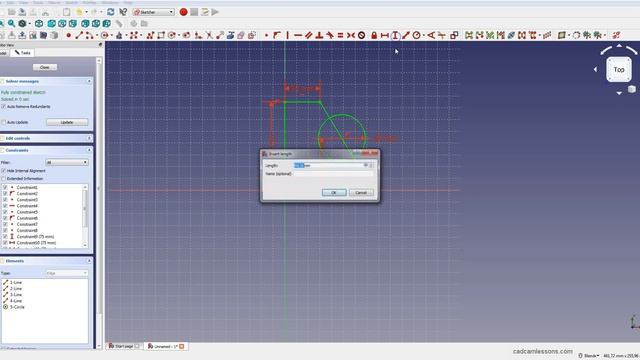The width and height of the screenshot is (640, 360).
Task: Apply the Equal constraint
Action: coord(340,36)
